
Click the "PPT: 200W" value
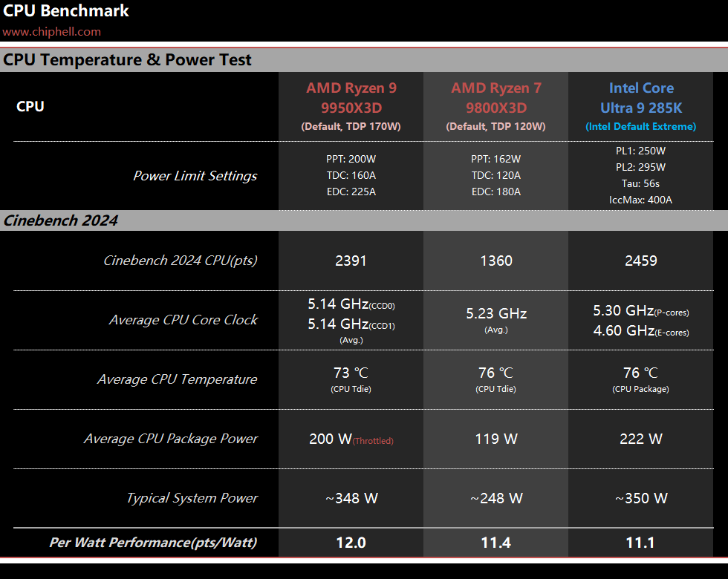[351, 159]
